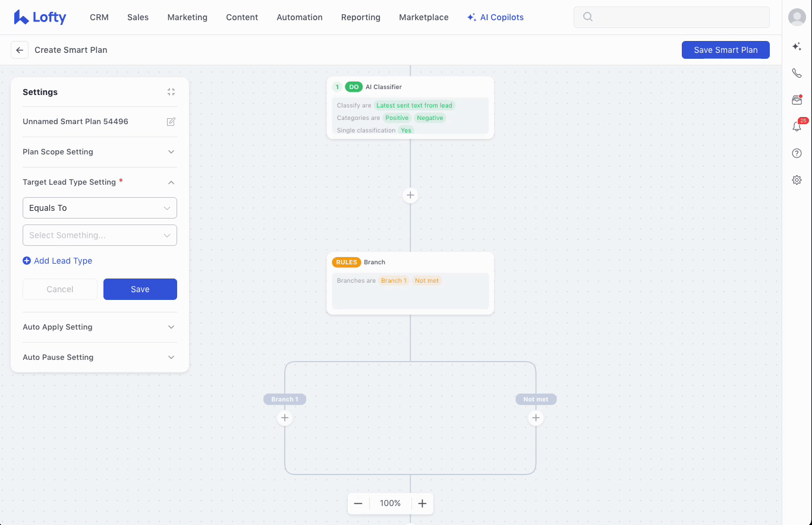This screenshot has width=812, height=525.
Task: Click the Save Smart Plan button
Action: pos(725,50)
